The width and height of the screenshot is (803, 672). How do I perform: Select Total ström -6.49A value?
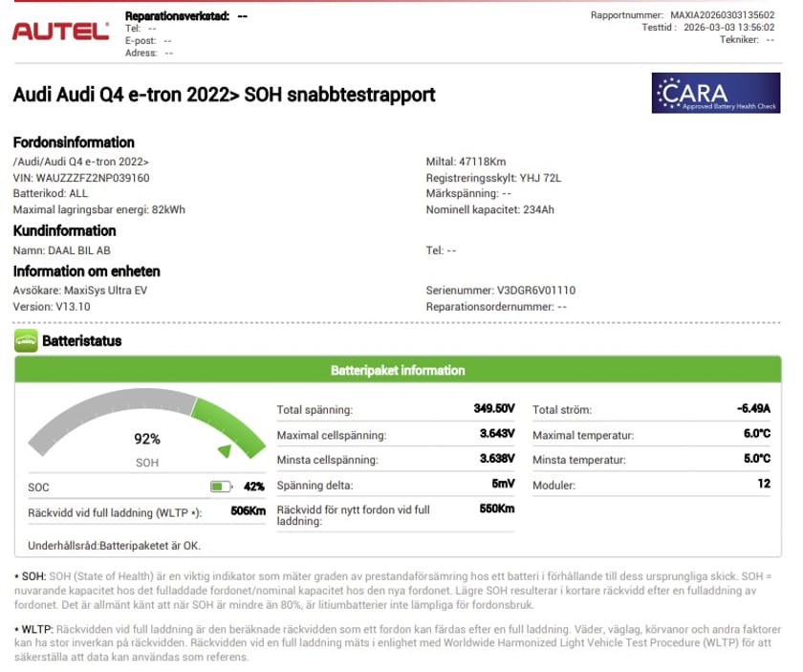[x=753, y=408]
